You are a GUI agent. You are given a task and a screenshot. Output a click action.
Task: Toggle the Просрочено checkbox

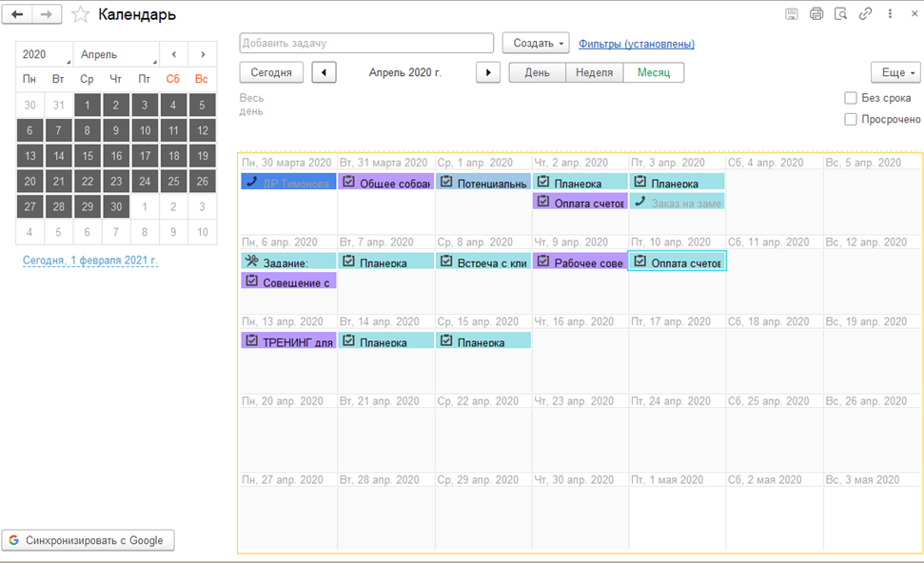[851, 120]
